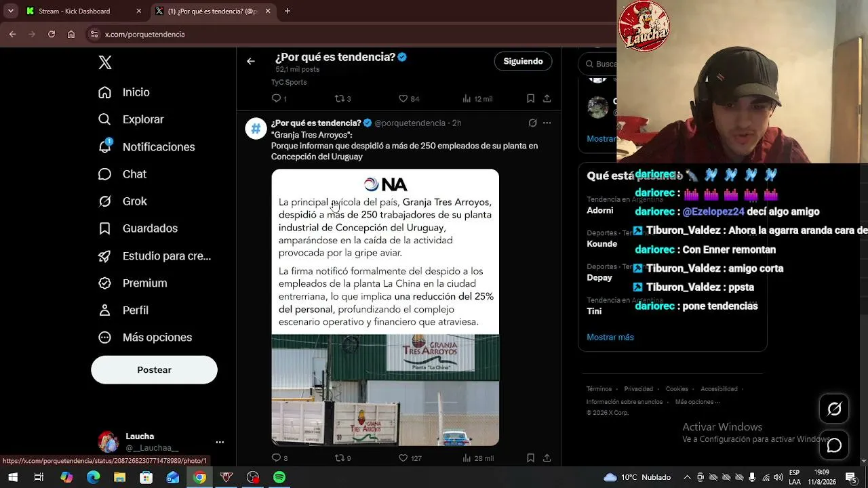Open the Chrome tab search dropdown
The height and width of the screenshot is (488, 868).
(x=11, y=11)
